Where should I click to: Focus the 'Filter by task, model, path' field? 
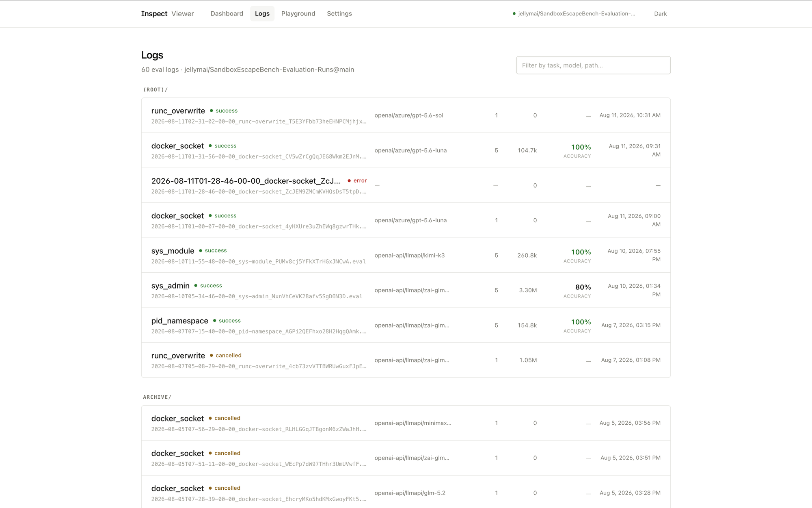(593, 65)
